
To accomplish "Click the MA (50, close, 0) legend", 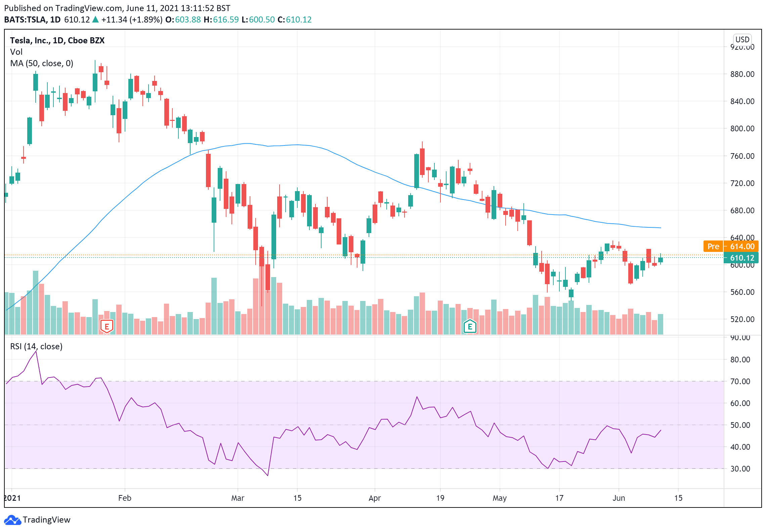I will (x=42, y=63).
